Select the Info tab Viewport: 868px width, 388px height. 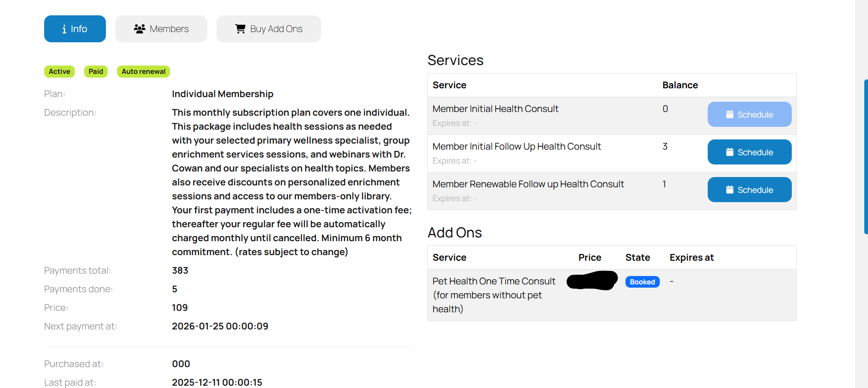click(x=75, y=29)
